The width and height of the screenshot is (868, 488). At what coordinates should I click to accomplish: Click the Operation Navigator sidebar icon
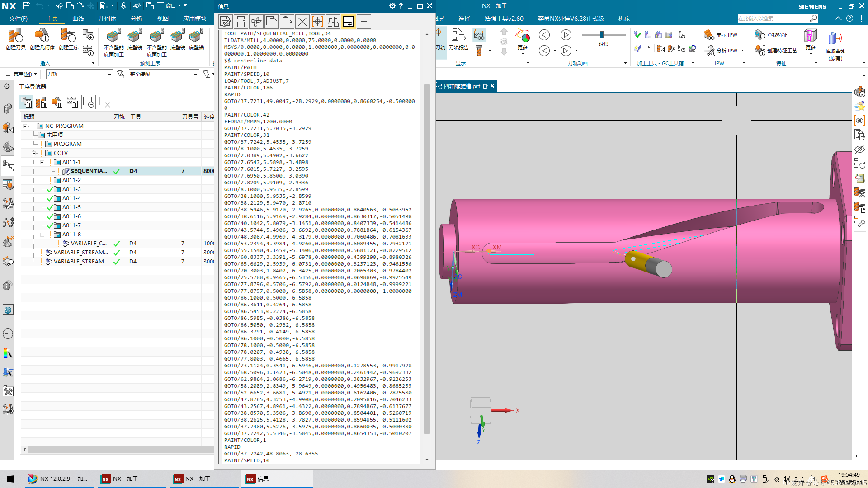tap(8, 167)
